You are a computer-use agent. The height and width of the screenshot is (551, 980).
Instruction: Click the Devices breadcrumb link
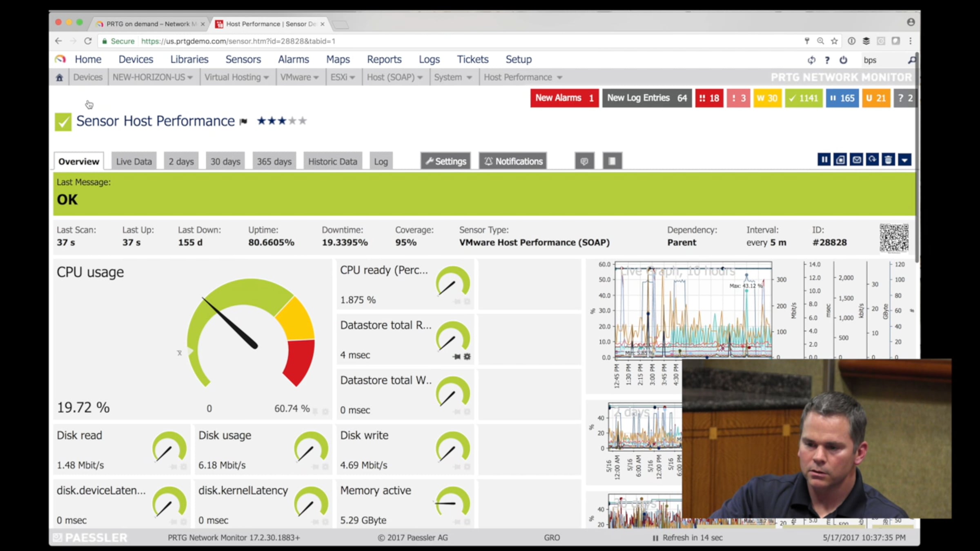[88, 77]
